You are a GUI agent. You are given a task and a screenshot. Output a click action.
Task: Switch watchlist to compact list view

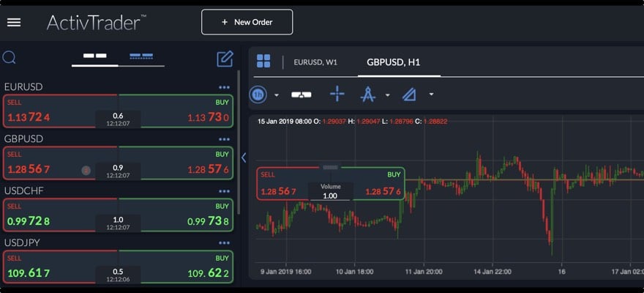pos(141,56)
